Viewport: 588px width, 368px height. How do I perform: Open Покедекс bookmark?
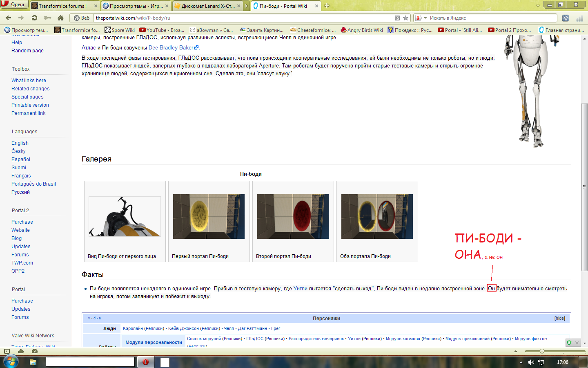tap(410, 30)
